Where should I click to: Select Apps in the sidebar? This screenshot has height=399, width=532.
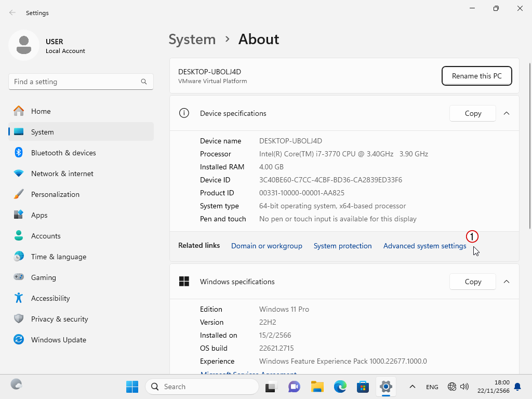(x=39, y=215)
